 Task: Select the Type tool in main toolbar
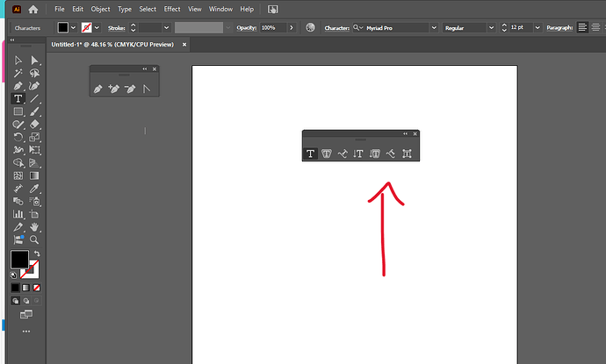18,98
